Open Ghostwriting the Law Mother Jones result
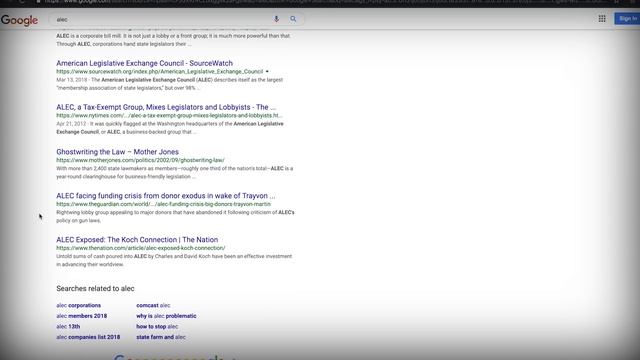The width and height of the screenshot is (640, 360). [118, 152]
